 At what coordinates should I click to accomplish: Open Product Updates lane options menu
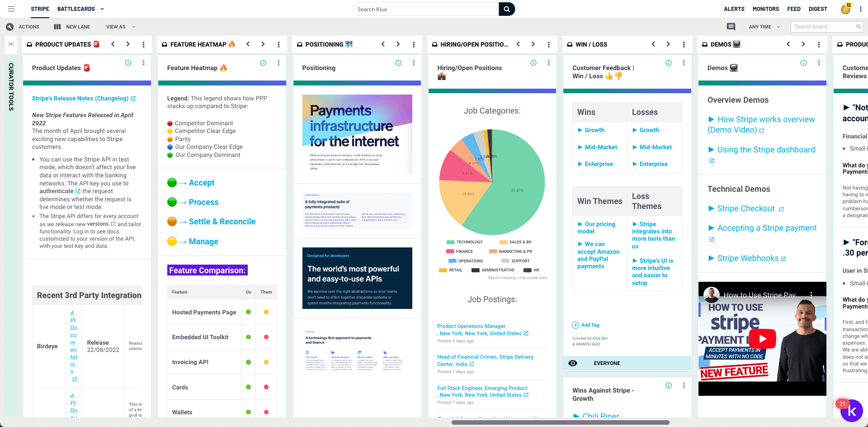point(144,44)
